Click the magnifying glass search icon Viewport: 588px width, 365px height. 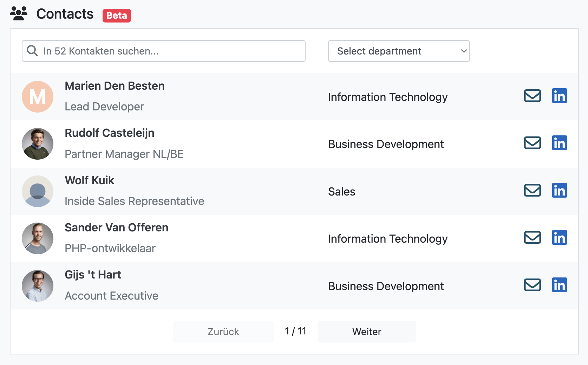(x=32, y=51)
